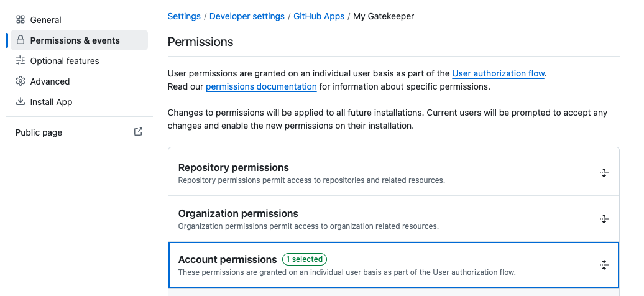Click the unfold icon on Account permissions row
Viewport: 644px width, 296px height.
point(603,265)
